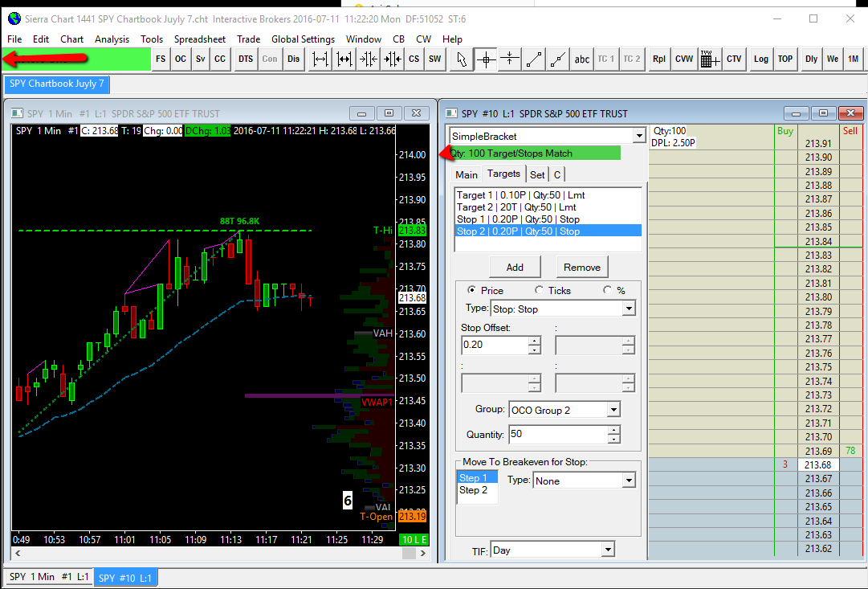Select the pointer arrow tool
Viewport: 868px width, 589px height.
point(461,59)
